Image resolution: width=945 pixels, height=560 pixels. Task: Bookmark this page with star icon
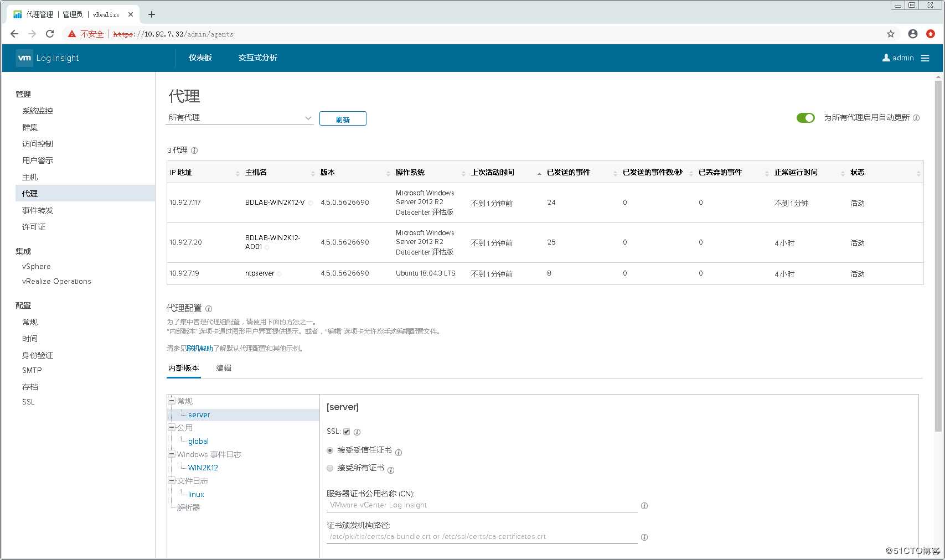point(891,34)
